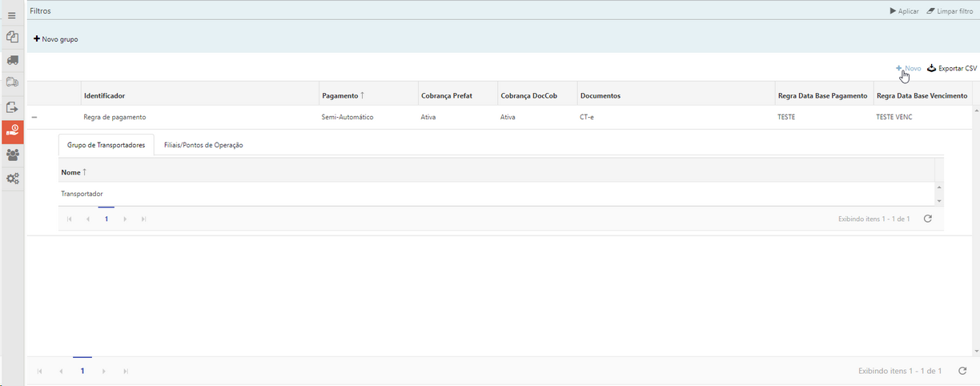Export the table with Exportar CSV
Viewport: 980px width, 386px height.
952,69
